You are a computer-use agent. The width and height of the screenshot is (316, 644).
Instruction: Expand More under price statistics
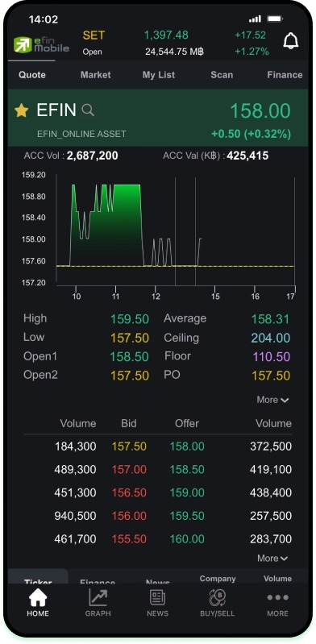pos(272,400)
